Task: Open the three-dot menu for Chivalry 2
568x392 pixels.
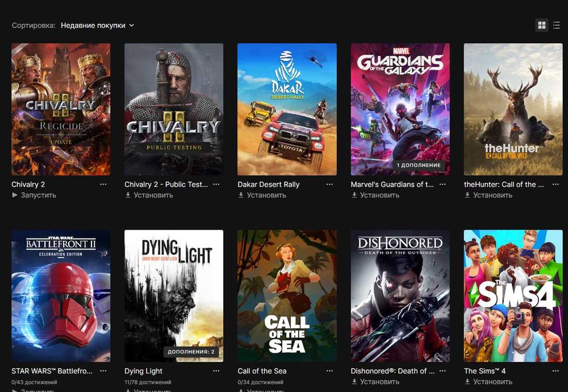Action: point(103,185)
